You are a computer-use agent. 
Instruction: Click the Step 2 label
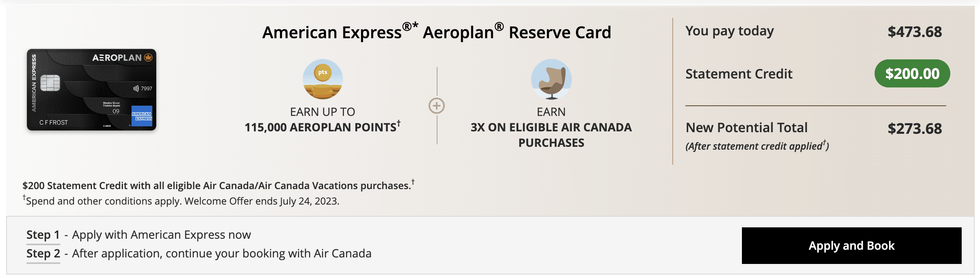[x=43, y=253]
